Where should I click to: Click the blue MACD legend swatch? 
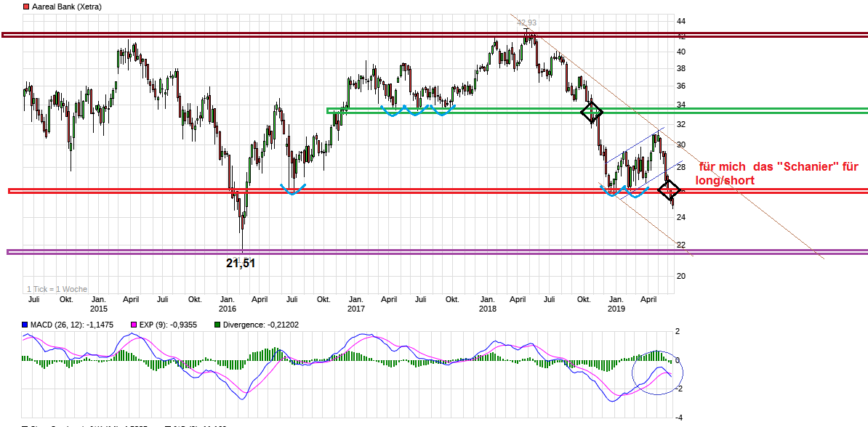25,325
